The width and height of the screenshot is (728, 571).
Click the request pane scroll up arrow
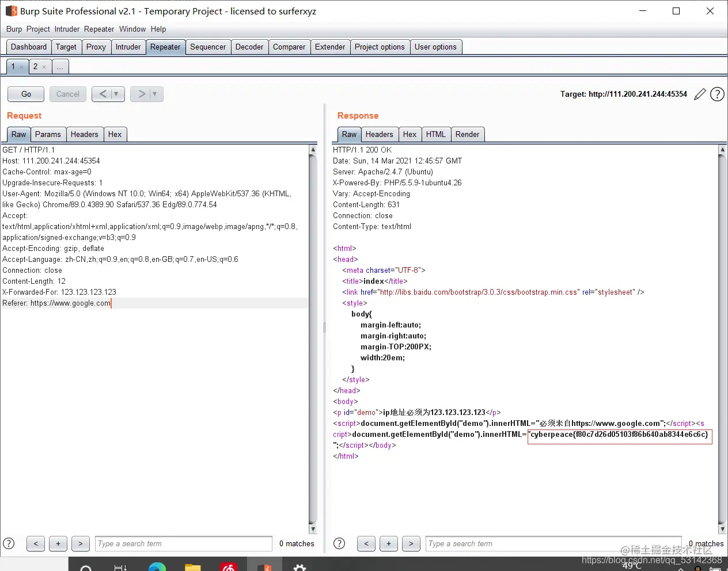(313, 150)
